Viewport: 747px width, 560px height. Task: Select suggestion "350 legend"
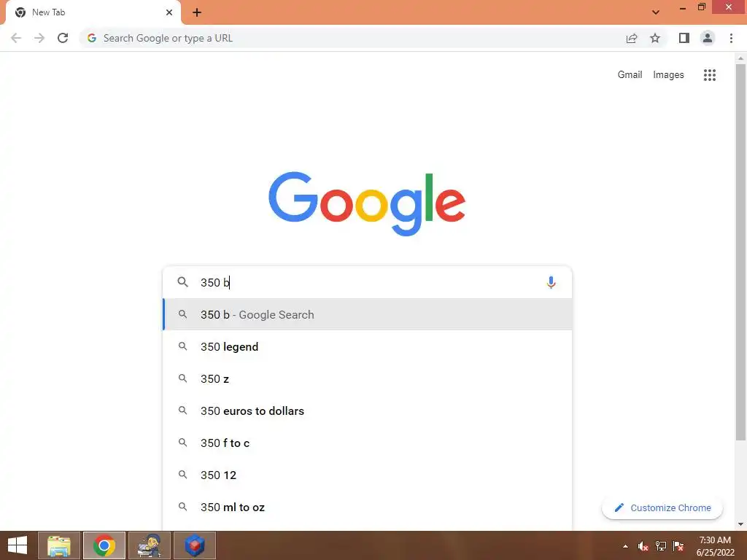[x=368, y=346]
